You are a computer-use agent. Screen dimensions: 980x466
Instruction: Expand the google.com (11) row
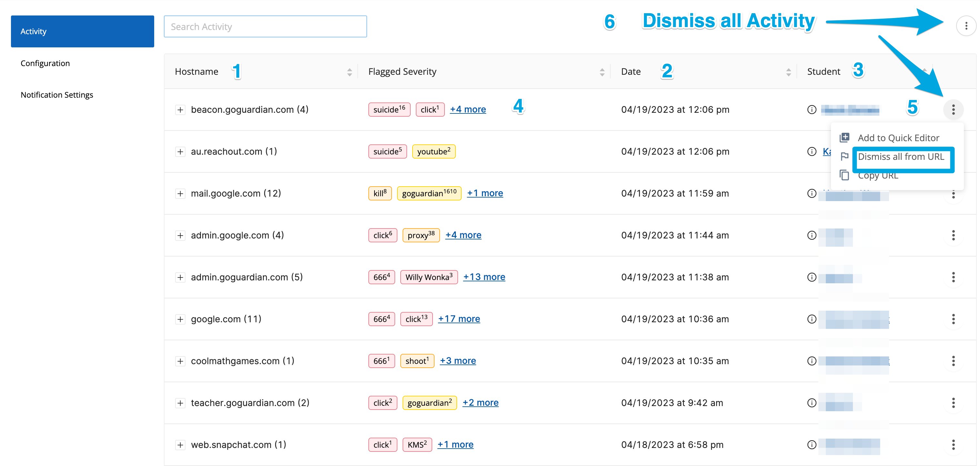pos(180,319)
